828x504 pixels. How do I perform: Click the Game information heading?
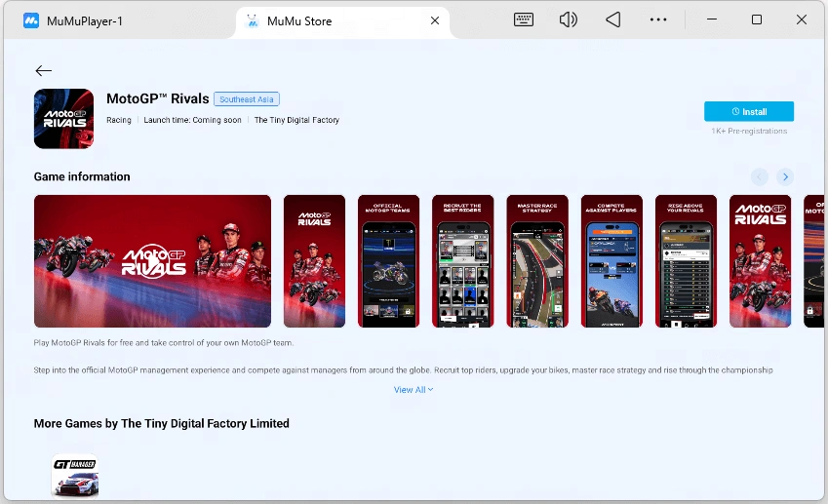click(x=82, y=176)
